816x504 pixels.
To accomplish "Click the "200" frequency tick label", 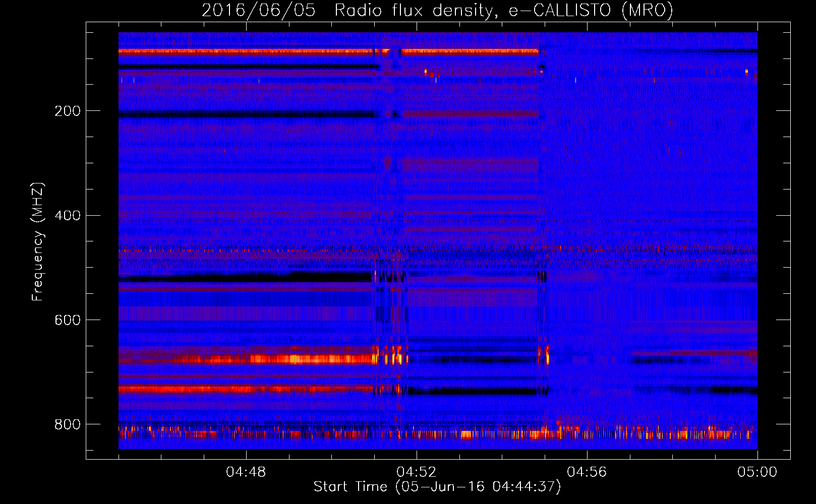I will tap(68, 111).
